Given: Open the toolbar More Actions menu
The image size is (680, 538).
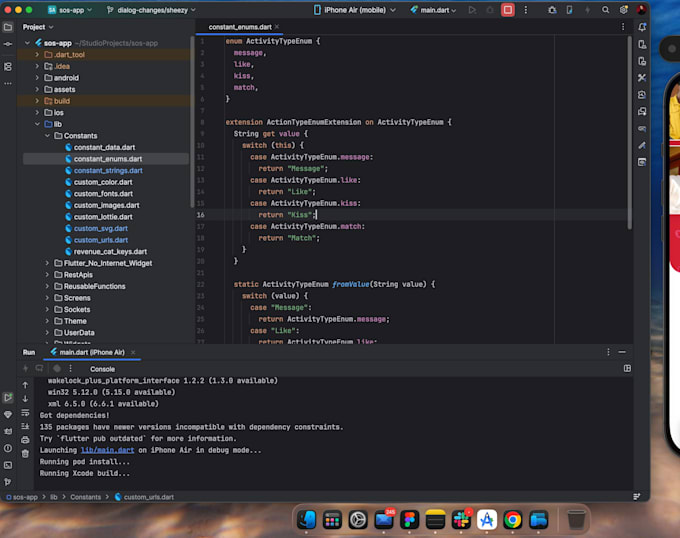Looking at the screenshot, I should pyautogui.click(x=526, y=10).
